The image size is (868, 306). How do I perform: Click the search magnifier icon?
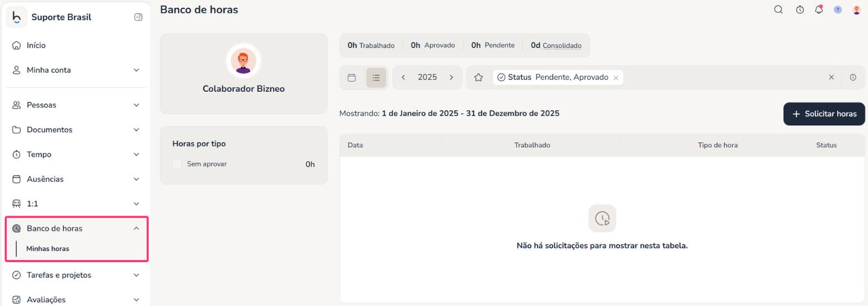point(778,10)
